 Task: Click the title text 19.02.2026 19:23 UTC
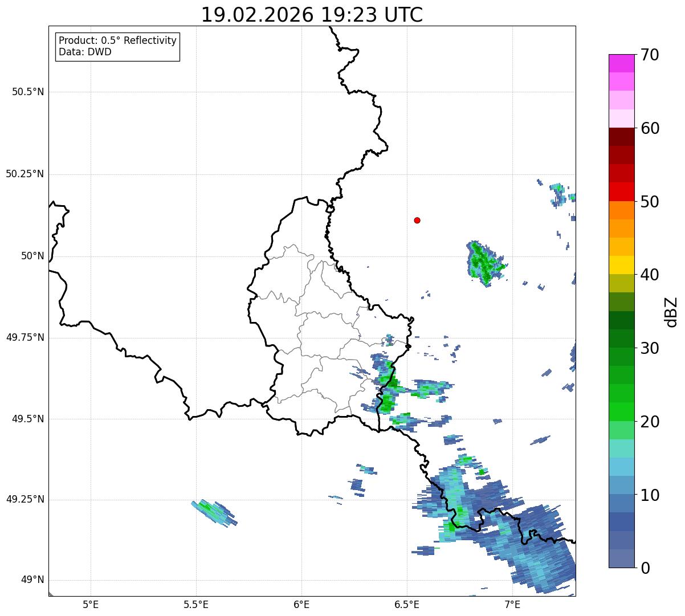(312, 15)
